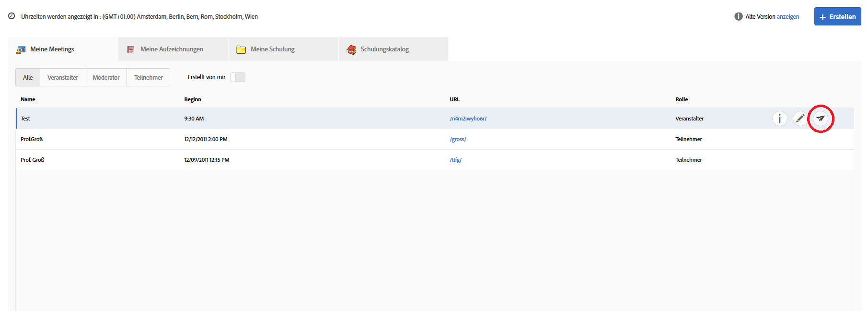Click the time zone notice text
This screenshot has height=311, width=868.
[139, 17]
